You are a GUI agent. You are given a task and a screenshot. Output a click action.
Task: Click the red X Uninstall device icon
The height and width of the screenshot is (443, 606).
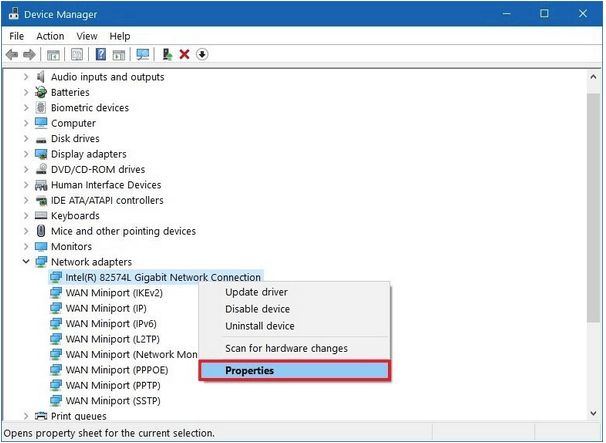[184, 55]
